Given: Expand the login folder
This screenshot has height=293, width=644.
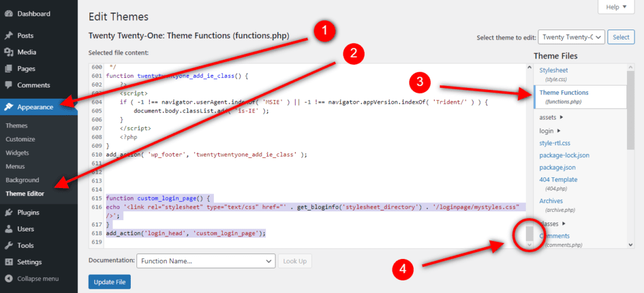Looking at the screenshot, I should (x=550, y=131).
